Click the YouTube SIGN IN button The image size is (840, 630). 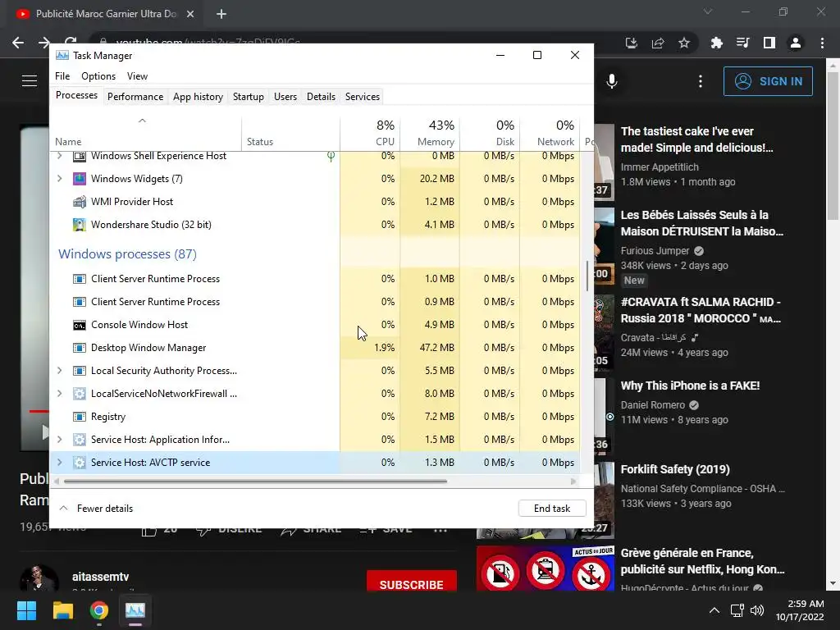[x=768, y=81]
